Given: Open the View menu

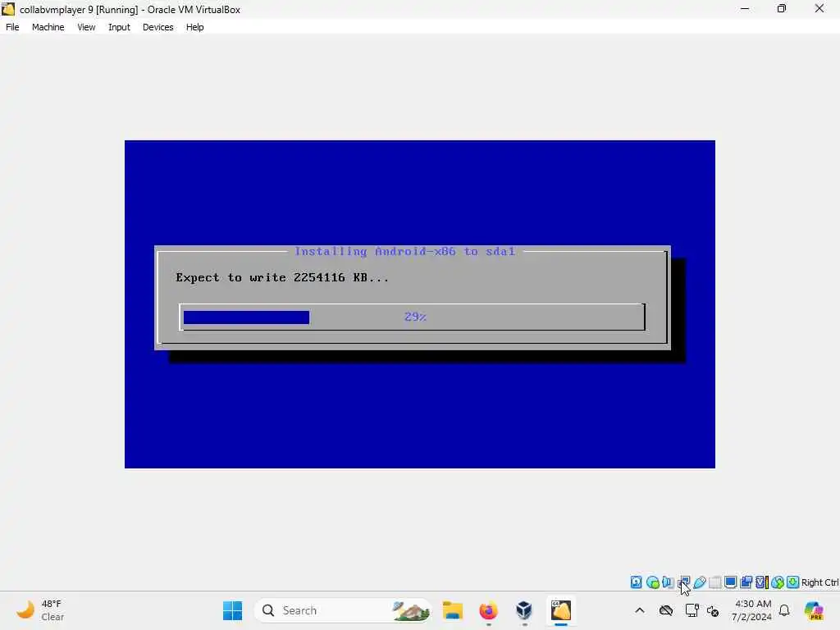Looking at the screenshot, I should tap(86, 27).
